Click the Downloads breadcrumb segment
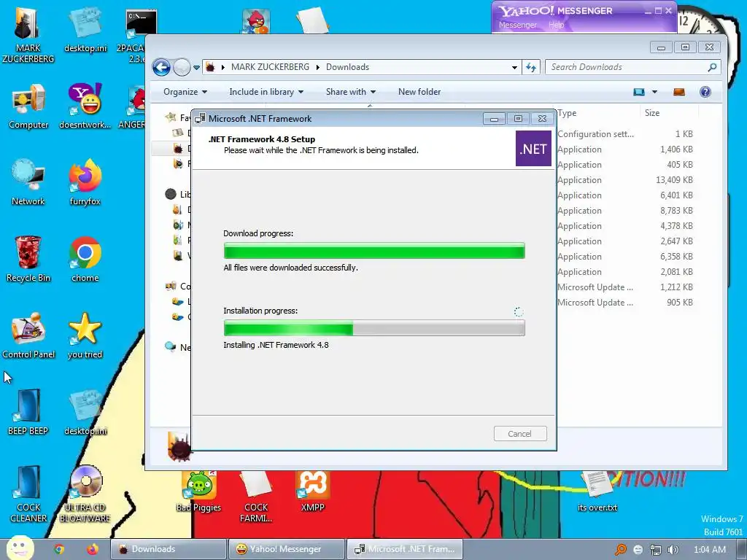The height and width of the screenshot is (560, 747). click(x=347, y=67)
